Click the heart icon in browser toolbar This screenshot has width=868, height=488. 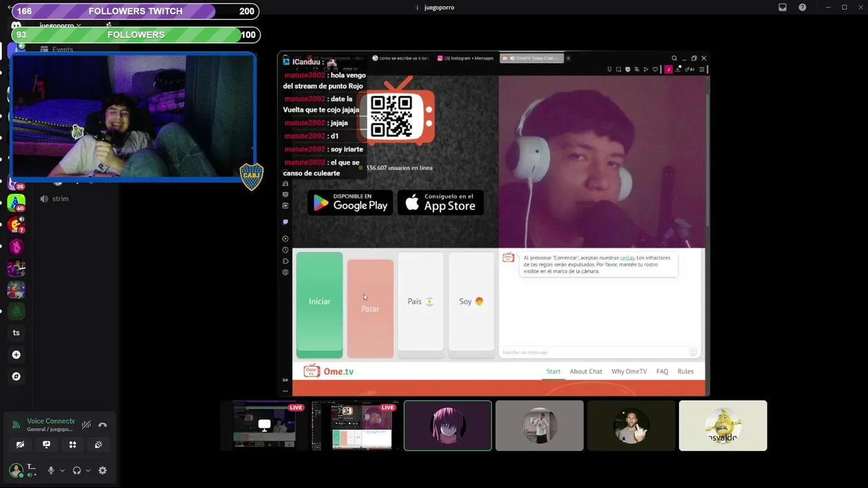pos(655,69)
